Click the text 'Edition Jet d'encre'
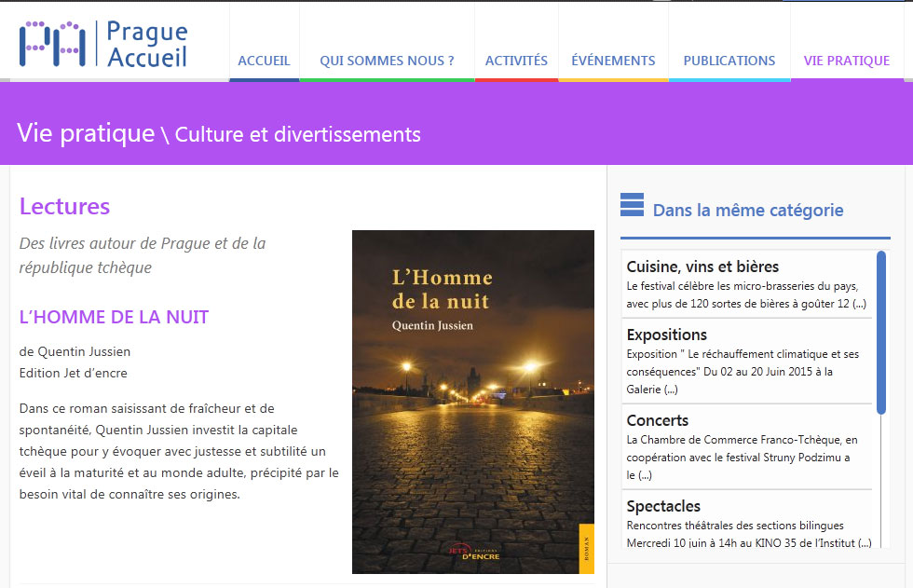 click(x=74, y=373)
